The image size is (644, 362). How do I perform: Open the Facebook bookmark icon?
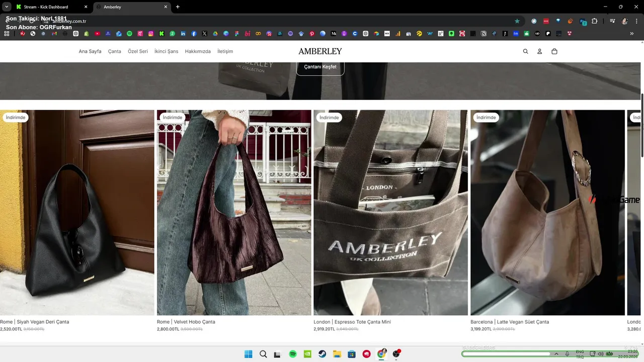point(194,34)
